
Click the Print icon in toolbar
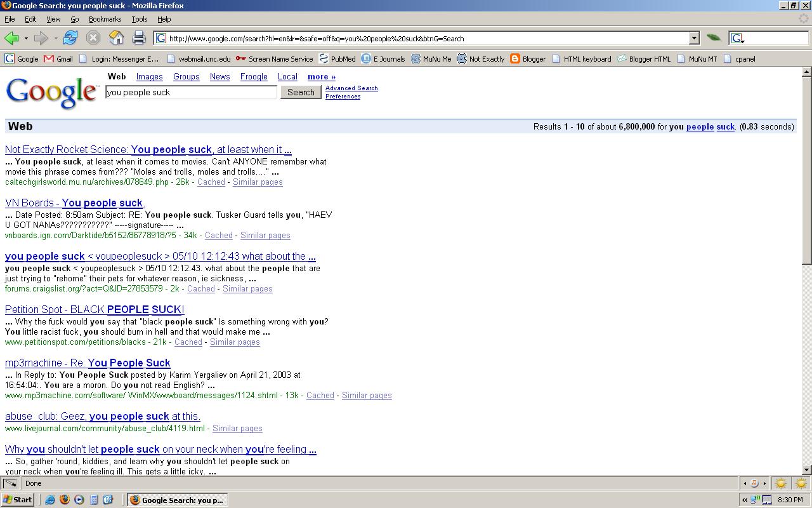(139, 38)
